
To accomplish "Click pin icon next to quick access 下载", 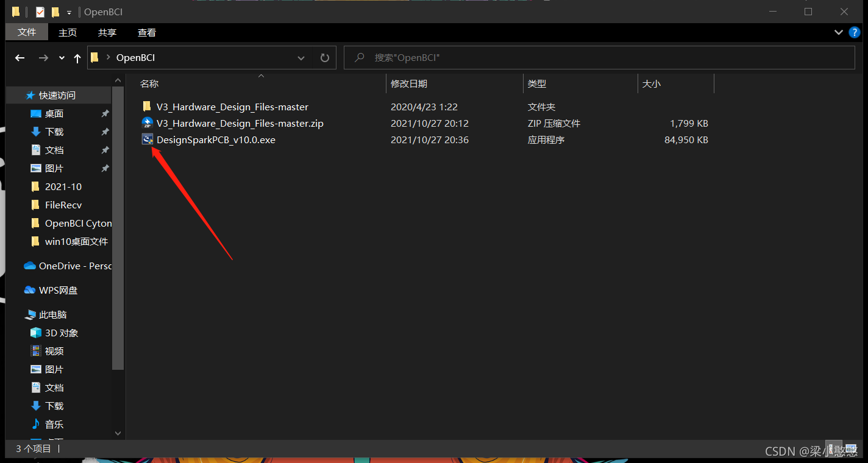I will point(105,132).
